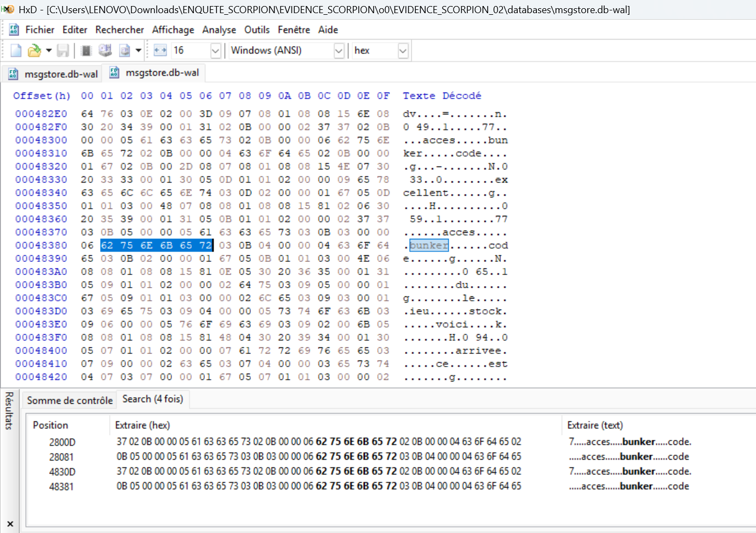Click the Open disk toolbar icon
This screenshot has width=756, height=533.
tap(105, 50)
